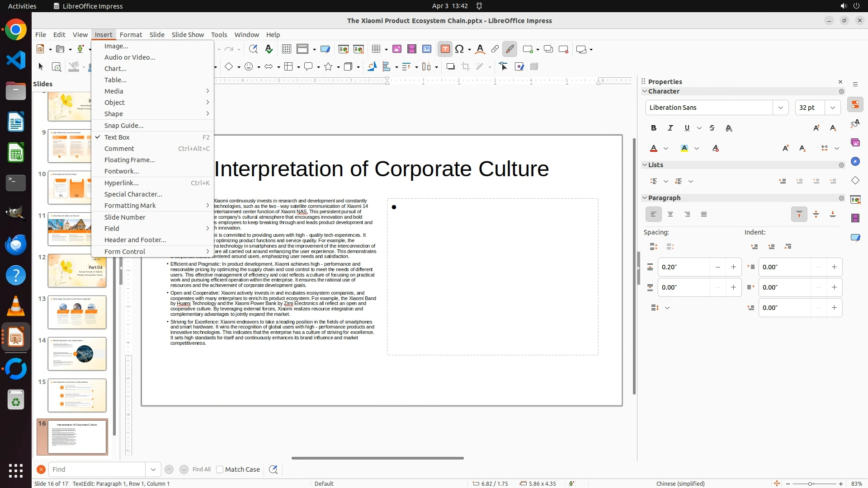Viewport: 868px width, 488px height.
Task: Center-align paragraph text in sidebar
Action: pos(670,214)
